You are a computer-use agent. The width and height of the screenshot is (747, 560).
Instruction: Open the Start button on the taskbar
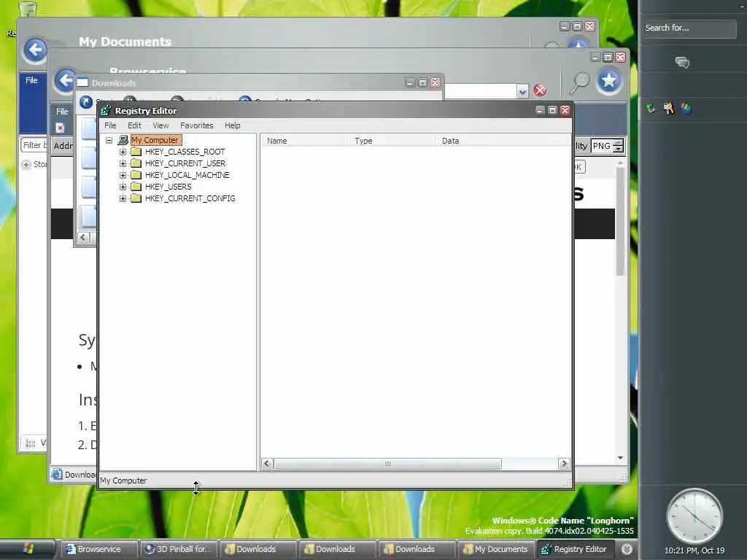point(28,549)
